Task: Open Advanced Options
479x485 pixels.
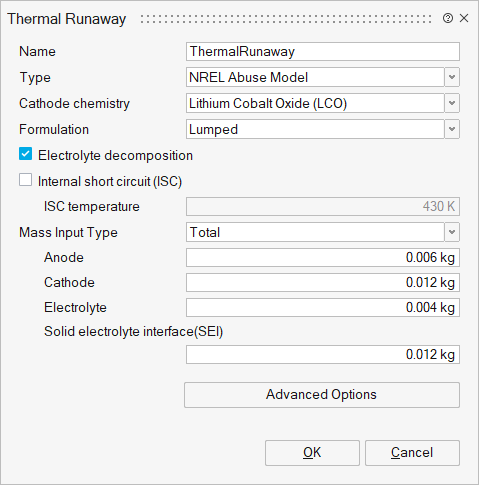Action: (322, 395)
